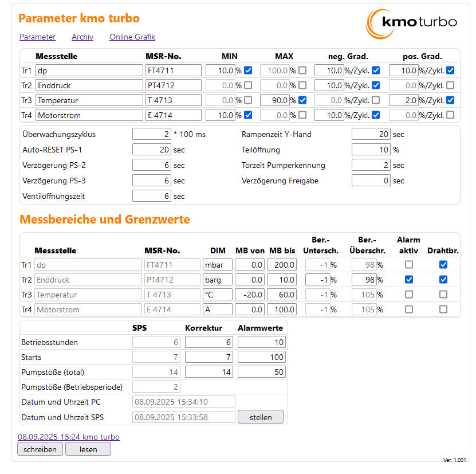Toggle Tr3 Temperatur pos. Grad. checkbox
This screenshot has height=474, width=476.
pos(450,100)
